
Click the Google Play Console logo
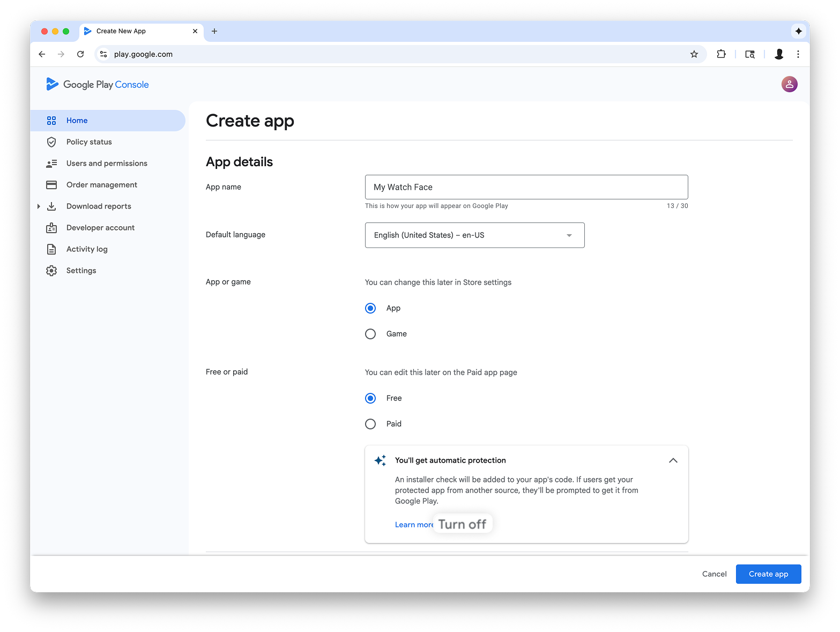(97, 84)
